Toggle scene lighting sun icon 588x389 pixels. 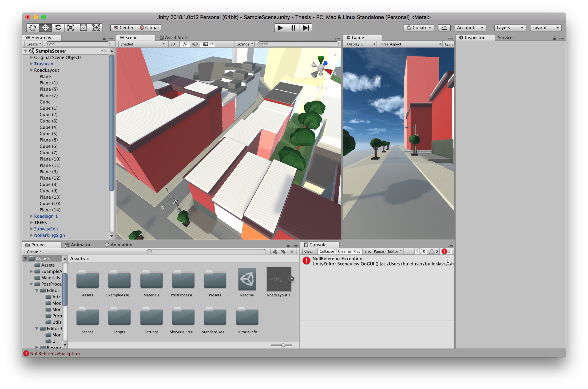(x=185, y=44)
